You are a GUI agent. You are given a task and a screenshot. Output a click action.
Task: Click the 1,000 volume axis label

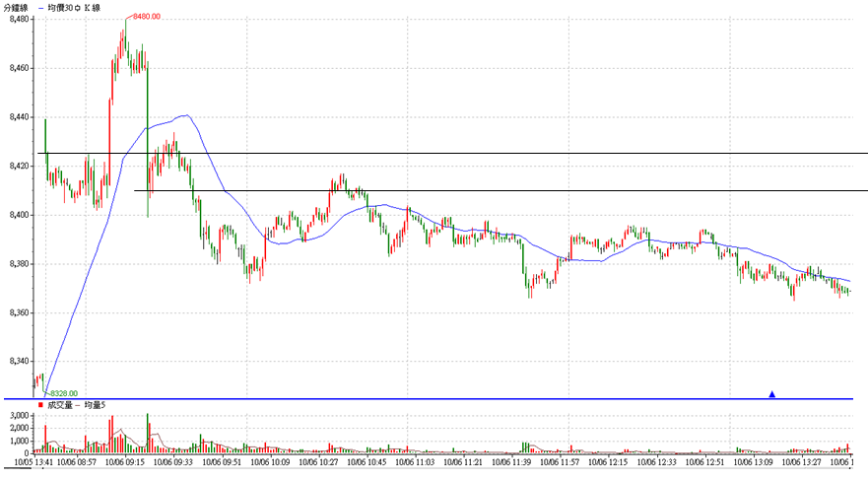(x=19, y=442)
